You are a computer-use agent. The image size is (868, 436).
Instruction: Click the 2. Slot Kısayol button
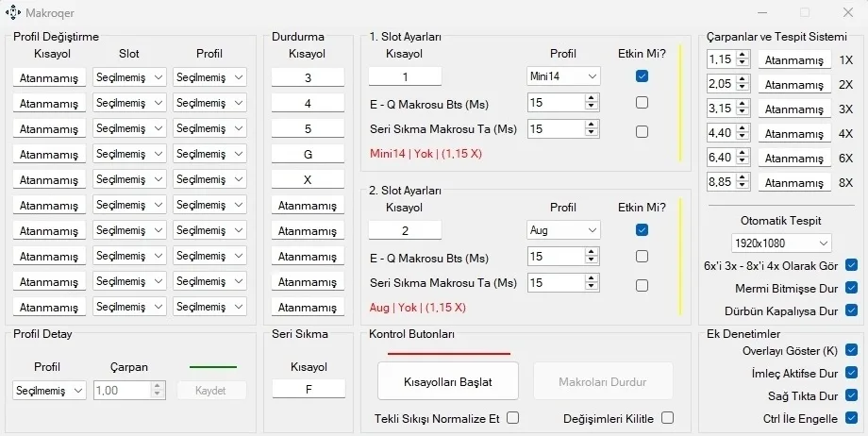pyautogui.click(x=405, y=229)
